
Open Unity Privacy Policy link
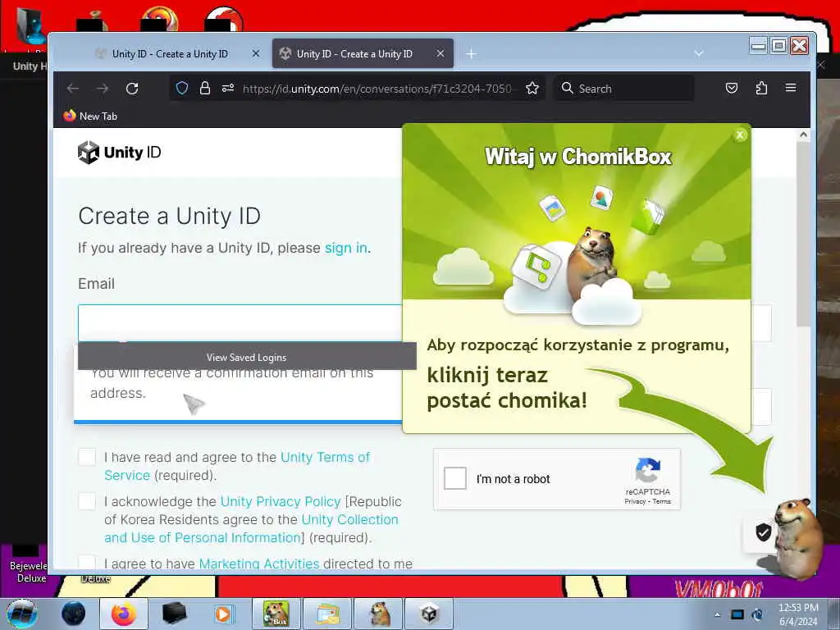tap(281, 501)
